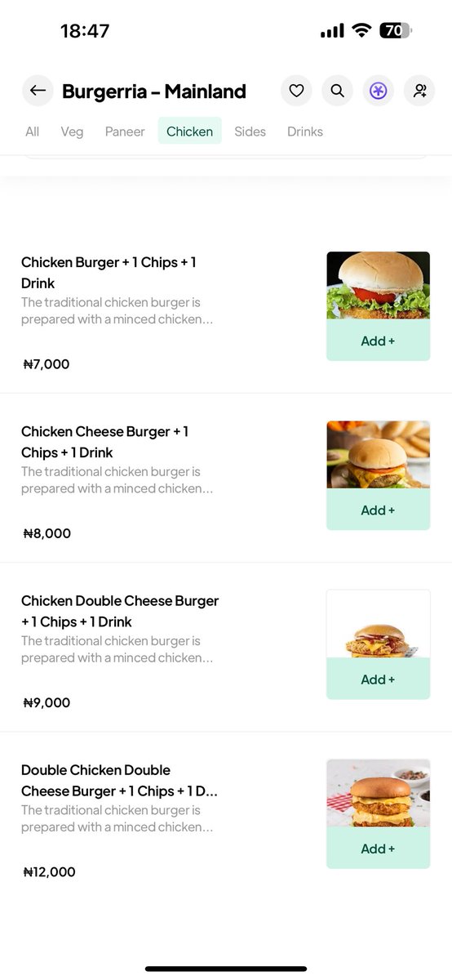Screen dimensions: 452x980
Task: Tap the battery indicator icon
Action: (396, 31)
